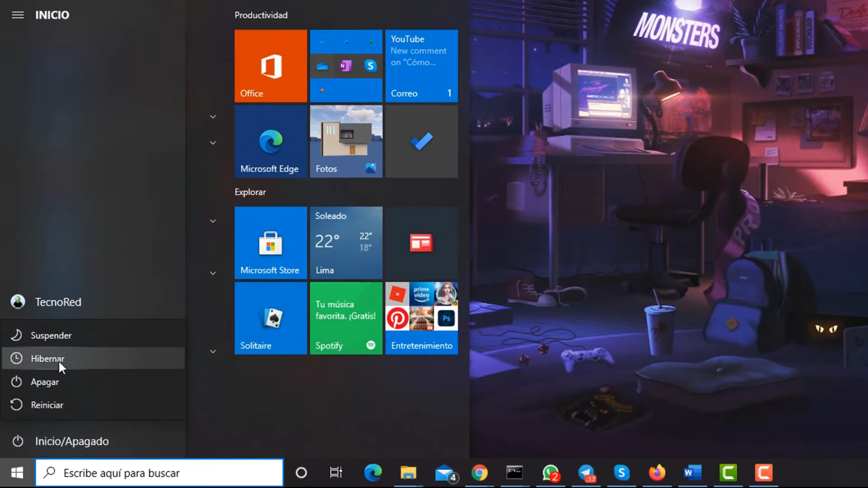Open the Microsoft Store tile

(x=271, y=243)
